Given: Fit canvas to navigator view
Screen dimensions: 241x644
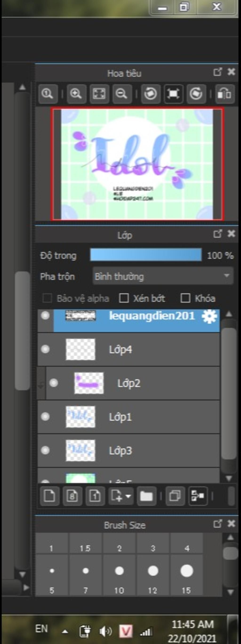Looking at the screenshot, I should point(99,94).
